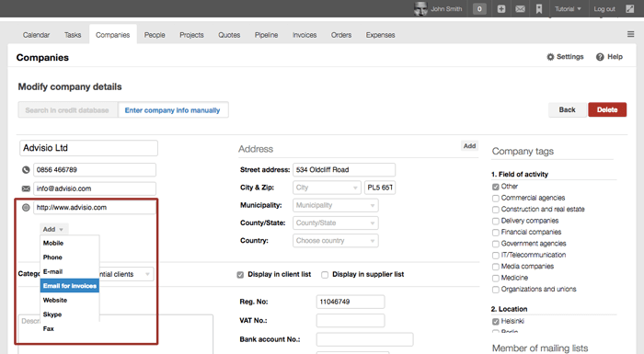644x354 pixels.
Task: Go to the Invoices tab
Action: click(305, 35)
